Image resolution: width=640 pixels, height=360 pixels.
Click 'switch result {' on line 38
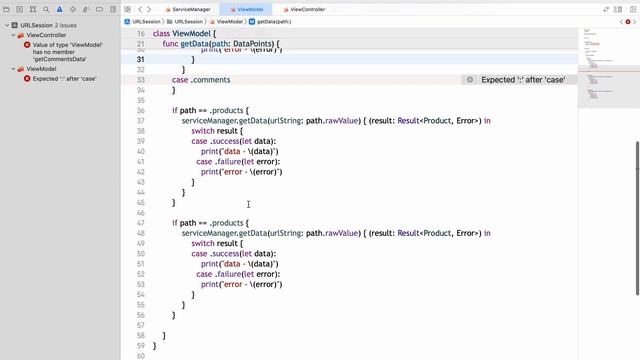tap(217, 131)
